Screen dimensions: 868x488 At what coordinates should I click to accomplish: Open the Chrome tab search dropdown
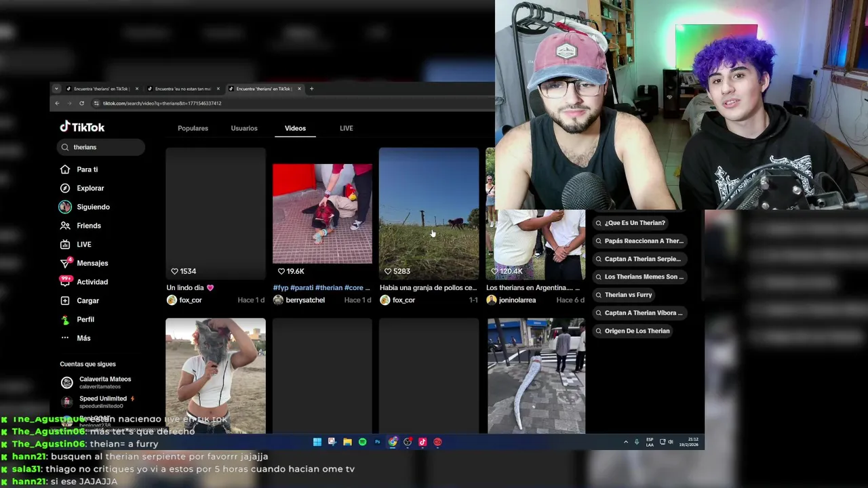(x=56, y=89)
